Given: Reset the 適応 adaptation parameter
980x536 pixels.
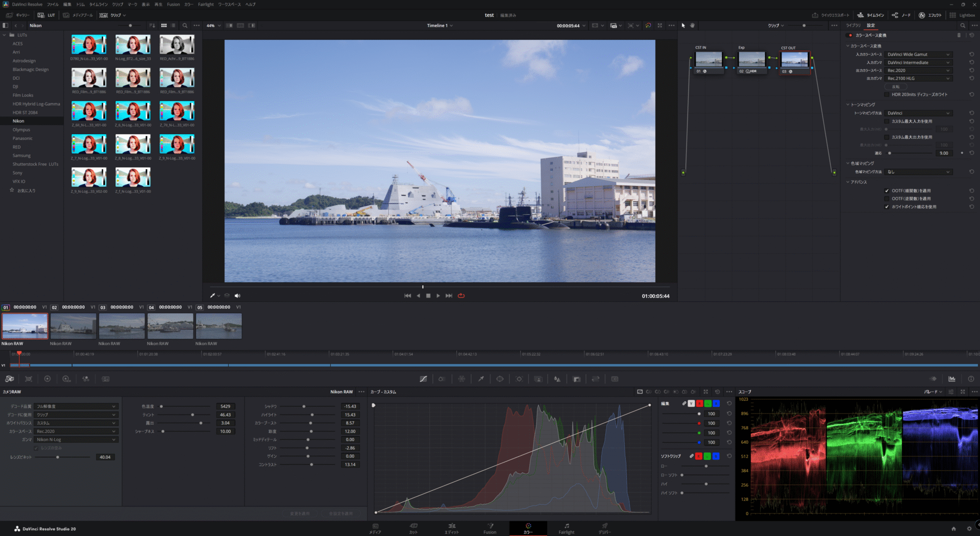Looking at the screenshot, I should [972, 153].
